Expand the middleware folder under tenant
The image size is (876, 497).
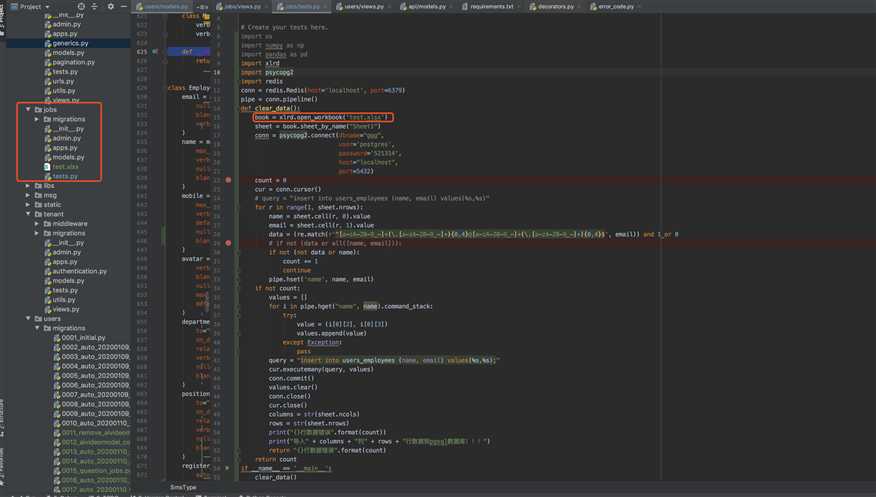pos(37,223)
